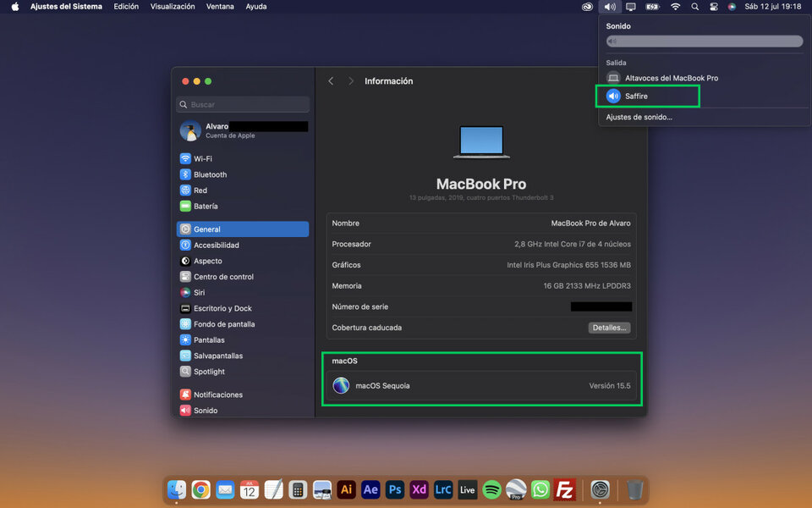Open Wi-Fi settings in the sidebar
Screen dimensions: 812x508
(x=202, y=159)
